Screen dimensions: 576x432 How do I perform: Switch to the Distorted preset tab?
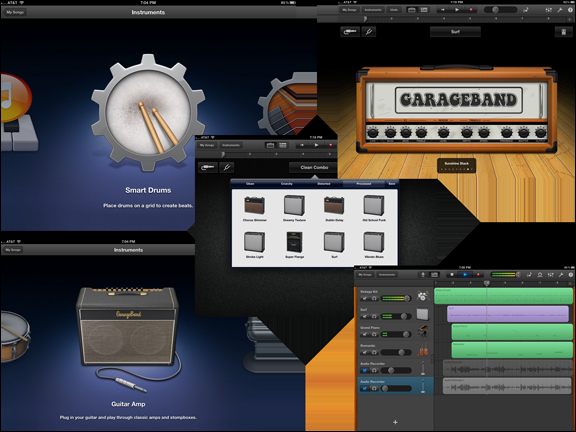pos(324,183)
